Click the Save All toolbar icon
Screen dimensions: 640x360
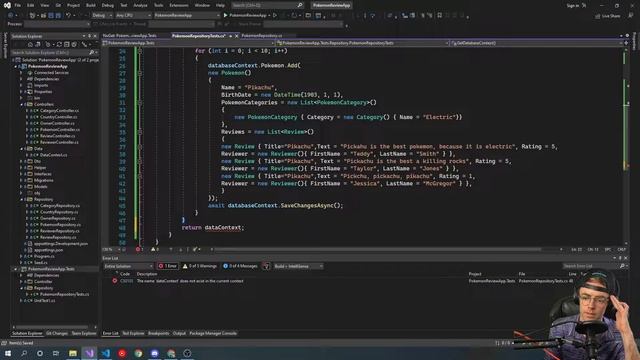tap(58, 15)
